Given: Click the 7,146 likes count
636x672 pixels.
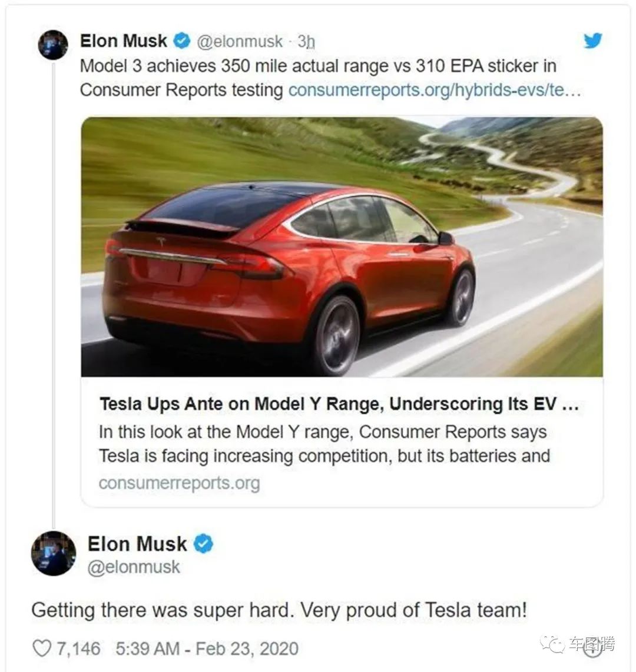Looking at the screenshot, I should (x=78, y=648).
